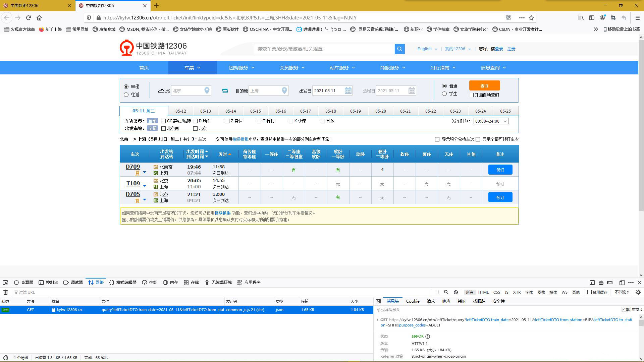Click the departure station location pin icon
The height and width of the screenshot is (362, 644).
pos(207,90)
